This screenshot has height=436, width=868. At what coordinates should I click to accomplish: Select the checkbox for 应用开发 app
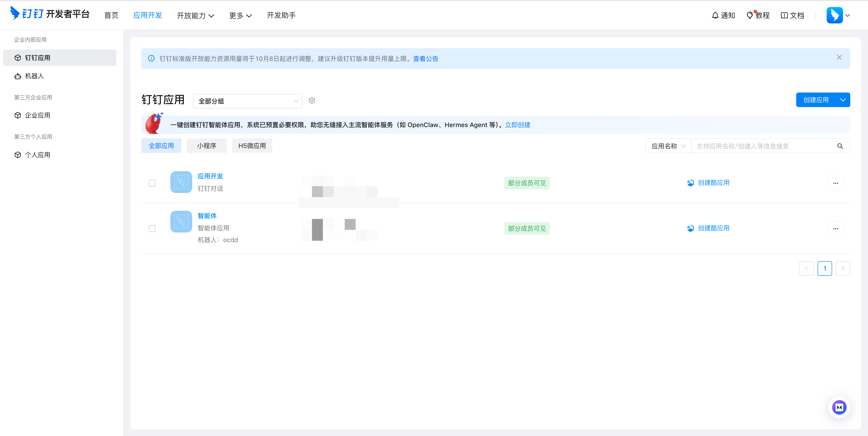point(152,183)
